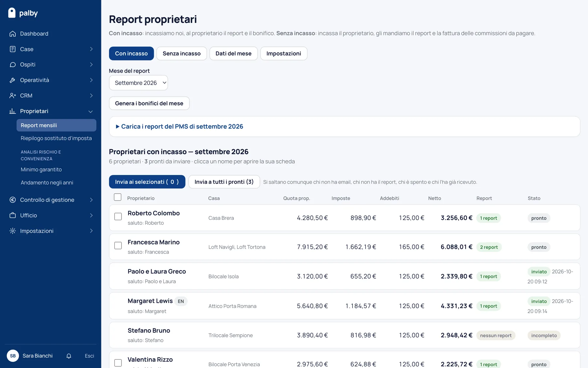Click the Proprietari bar chart icon

pos(13,111)
